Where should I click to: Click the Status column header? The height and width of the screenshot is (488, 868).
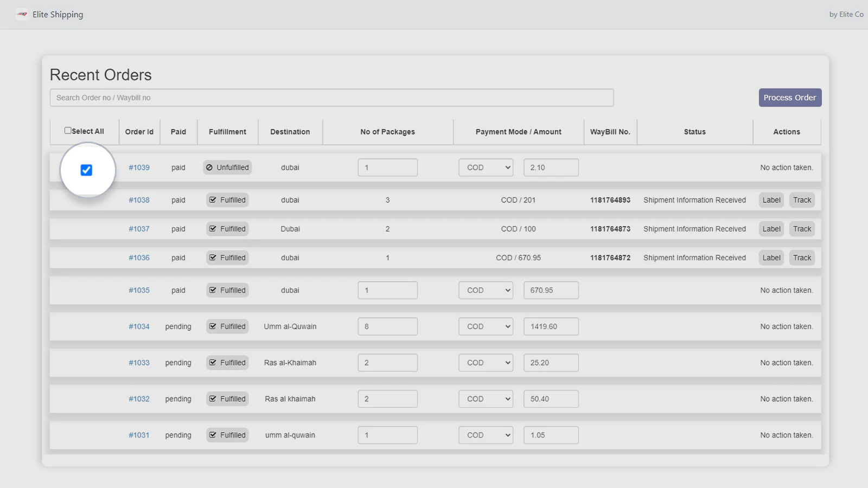click(694, 132)
